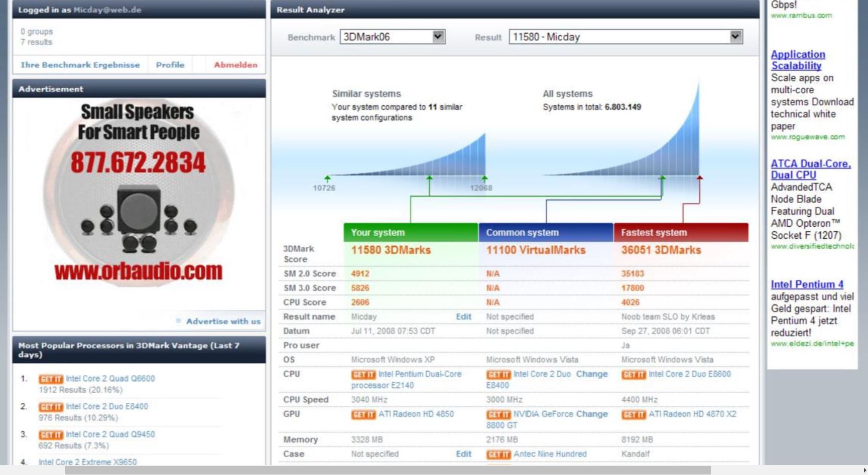Select your CPU Speed value 3040 MHz
Viewport: 868px width, 475px height.
tap(369, 400)
